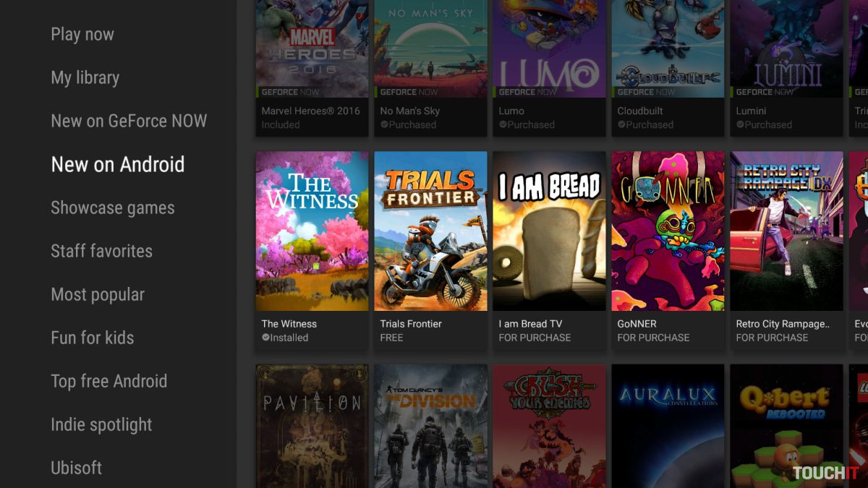Switch to New on GeForce NOW

129,121
